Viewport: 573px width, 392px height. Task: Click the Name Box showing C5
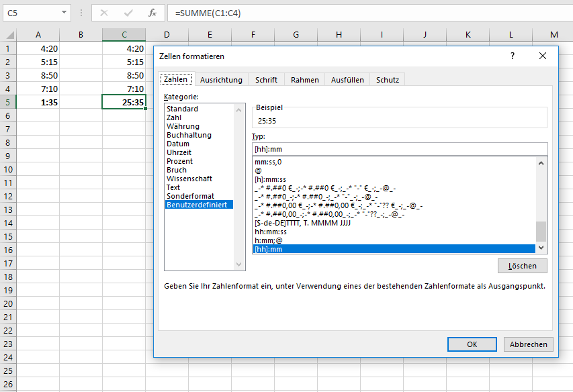tap(32, 13)
